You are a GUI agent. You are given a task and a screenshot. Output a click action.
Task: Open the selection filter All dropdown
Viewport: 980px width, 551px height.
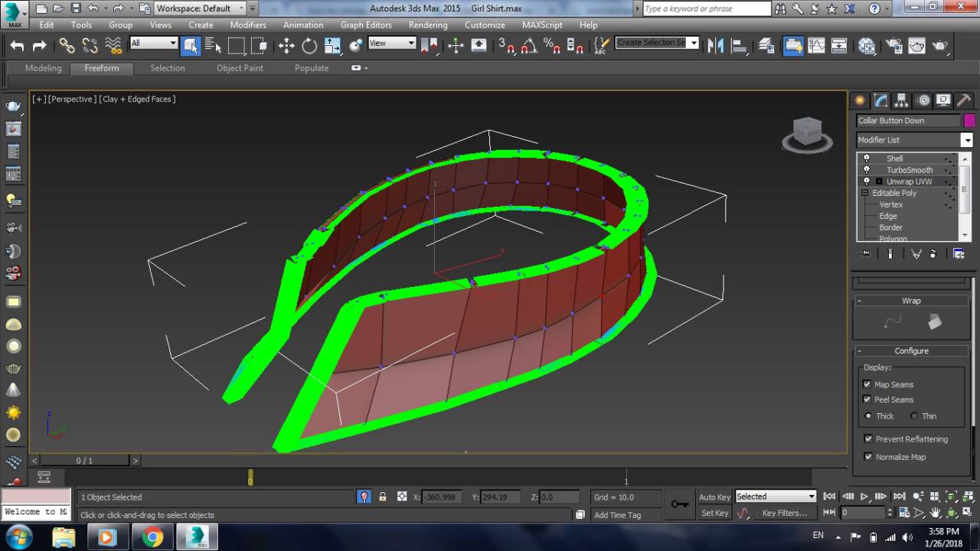click(154, 44)
